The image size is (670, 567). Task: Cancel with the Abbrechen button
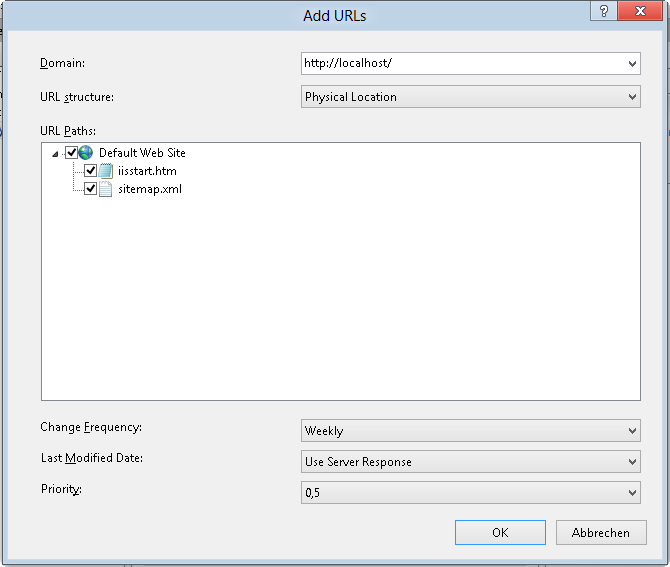(x=601, y=533)
